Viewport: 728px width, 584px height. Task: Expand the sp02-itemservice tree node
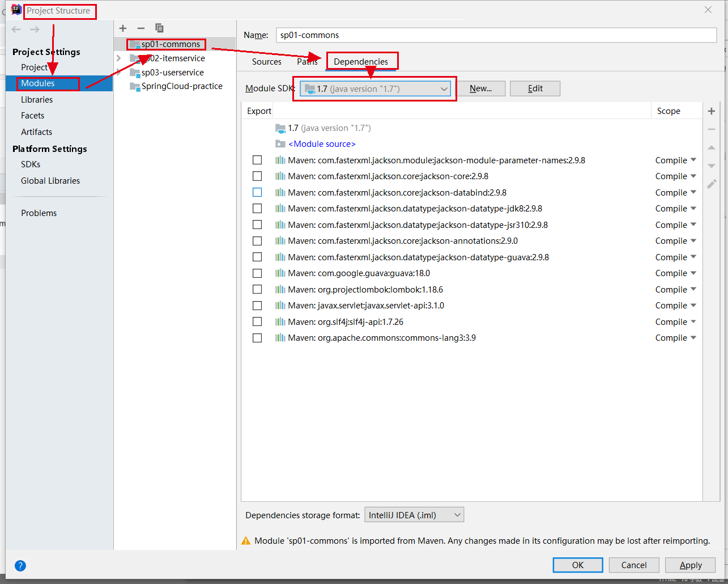(118, 58)
